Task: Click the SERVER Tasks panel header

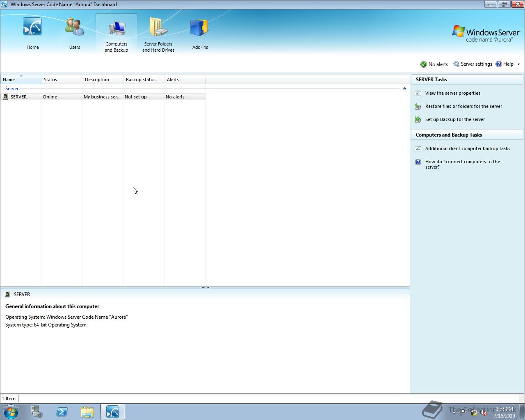Action: point(467,80)
